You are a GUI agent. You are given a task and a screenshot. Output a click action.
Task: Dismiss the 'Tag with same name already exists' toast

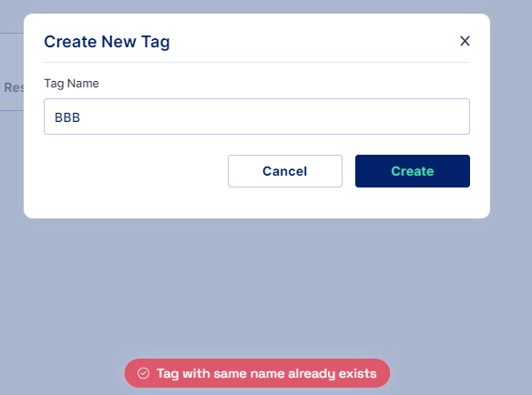coord(257,373)
